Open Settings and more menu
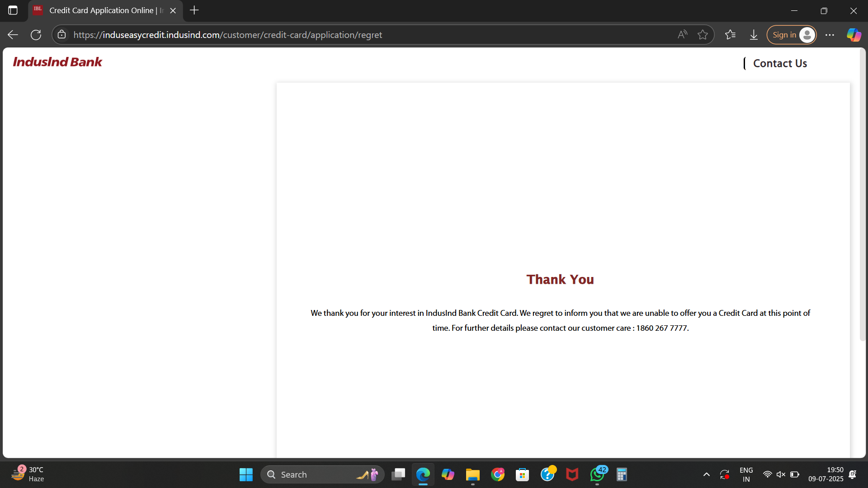This screenshot has height=488, width=868. point(830,35)
